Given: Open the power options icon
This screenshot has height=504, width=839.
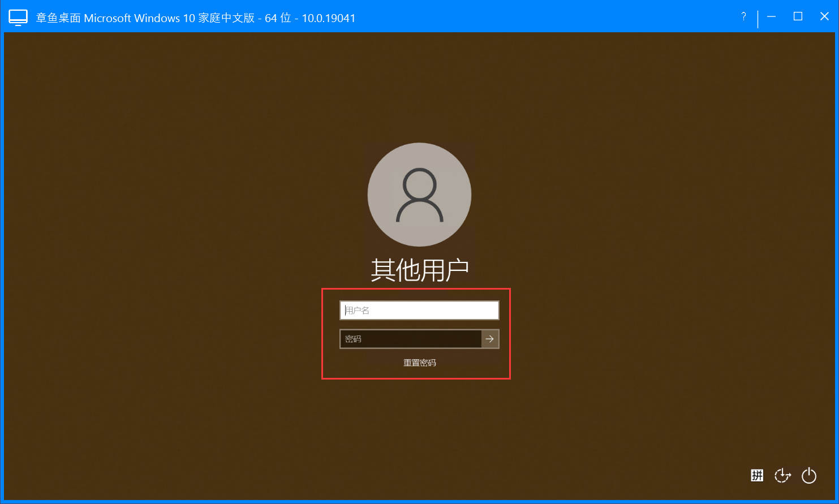Looking at the screenshot, I should pos(809,475).
